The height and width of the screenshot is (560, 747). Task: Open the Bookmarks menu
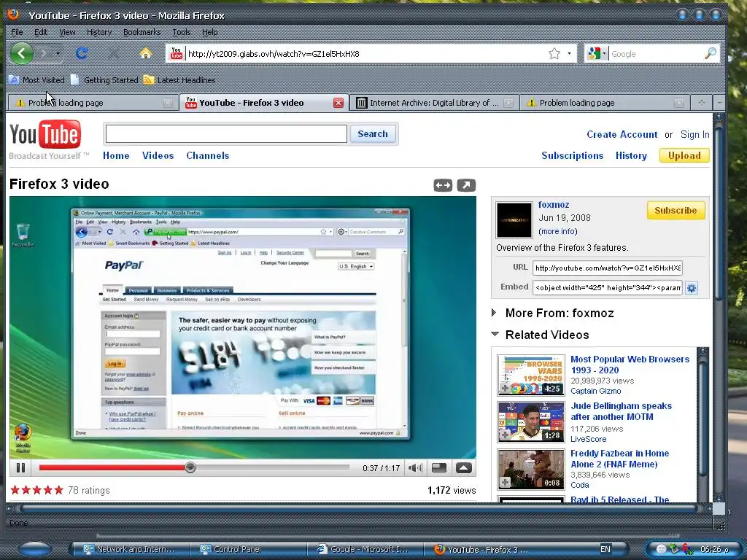pos(142,32)
